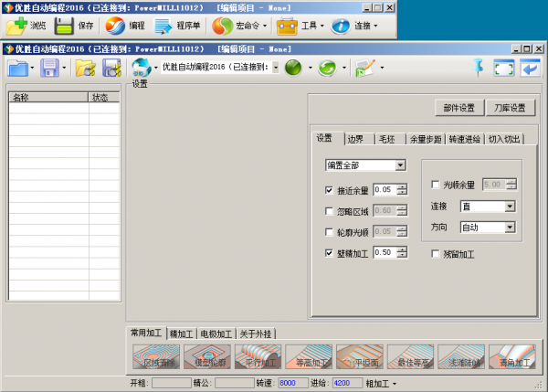The height and width of the screenshot is (392, 548).
Task: Click the yellow folder with checkmark icon
Action: pos(86,68)
